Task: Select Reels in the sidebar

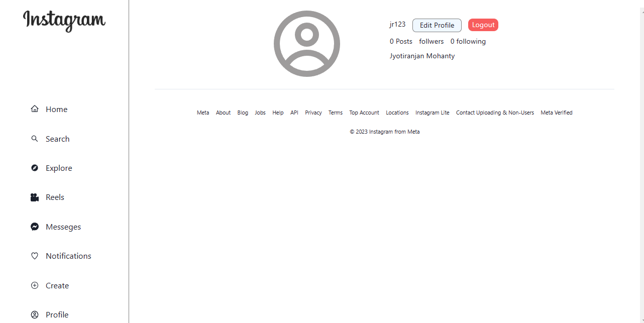Action: click(x=55, y=197)
